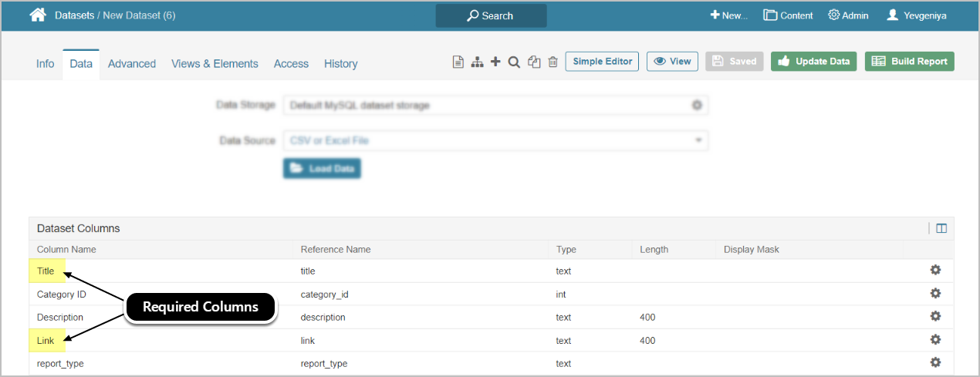Open gear settings for the Category ID column
980x377 pixels.
(935, 294)
